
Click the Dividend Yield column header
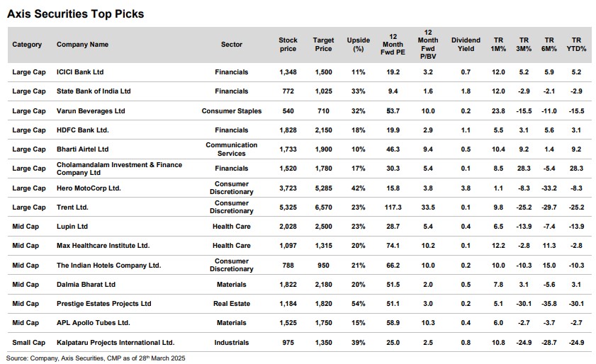pos(465,45)
